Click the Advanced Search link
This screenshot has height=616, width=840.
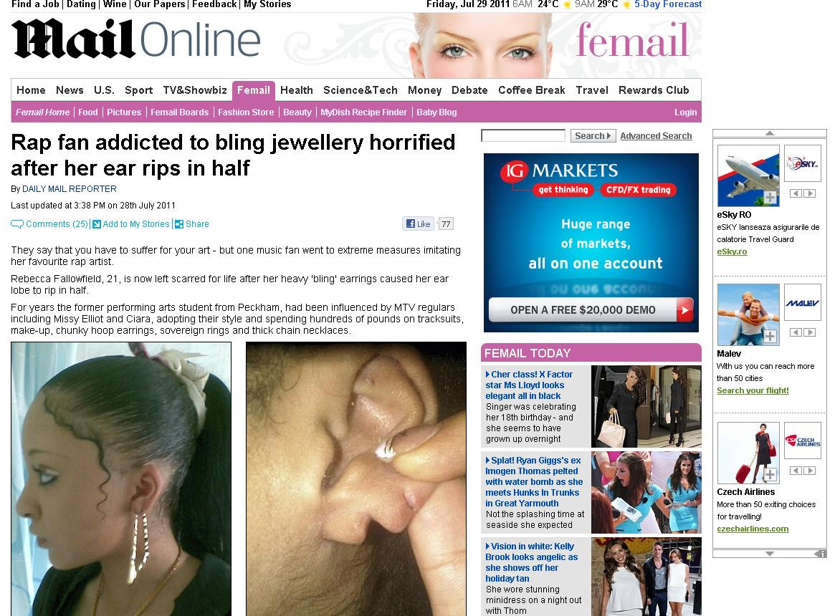point(657,136)
